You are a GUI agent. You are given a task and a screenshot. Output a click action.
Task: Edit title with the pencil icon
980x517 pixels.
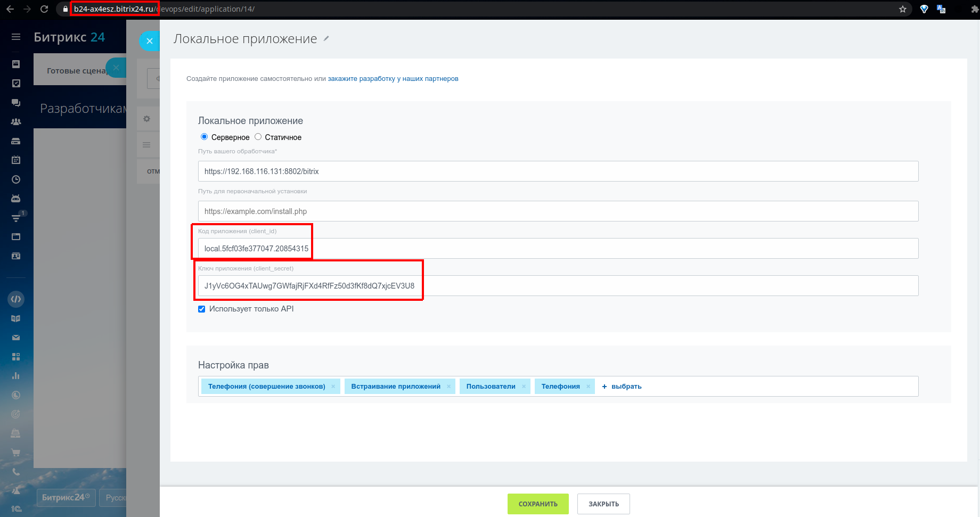tap(326, 38)
